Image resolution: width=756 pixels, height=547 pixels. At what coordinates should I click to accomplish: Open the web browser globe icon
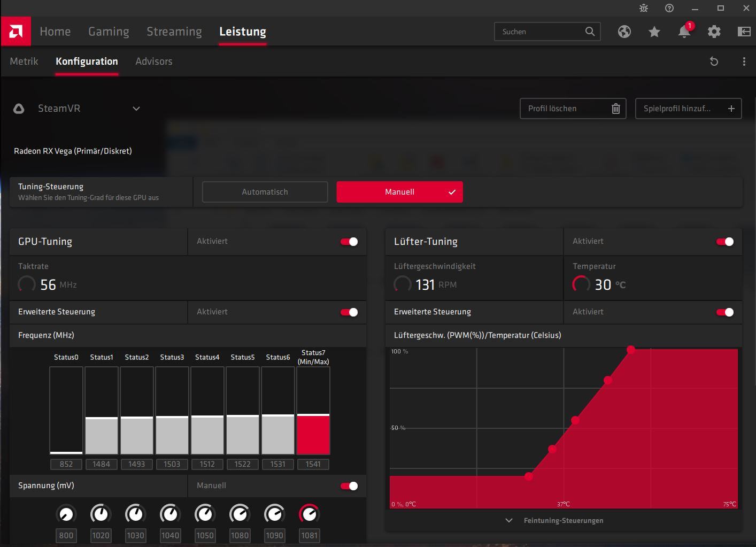(x=624, y=32)
